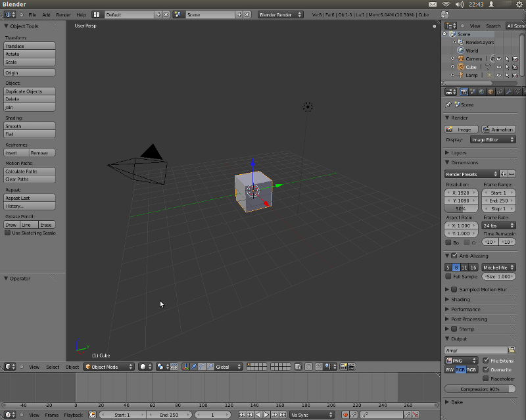Enable Use Sketching Session checkbox

coord(7,233)
